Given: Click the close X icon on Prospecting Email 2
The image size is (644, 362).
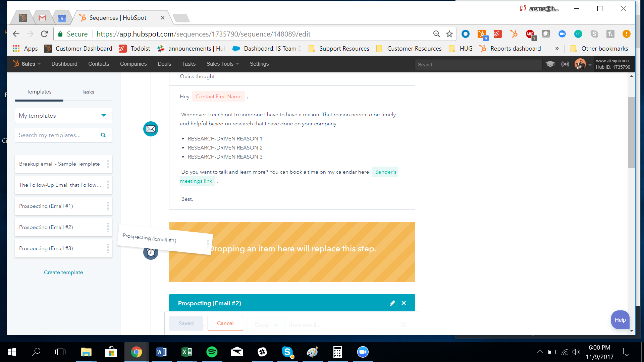Looking at the screenshot, I should coord(404,303).
